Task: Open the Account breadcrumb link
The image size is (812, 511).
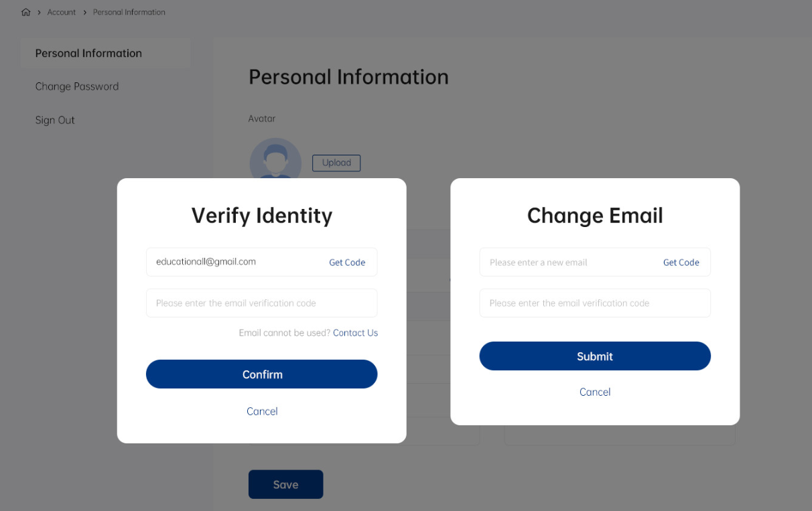Action: [62, 12]
